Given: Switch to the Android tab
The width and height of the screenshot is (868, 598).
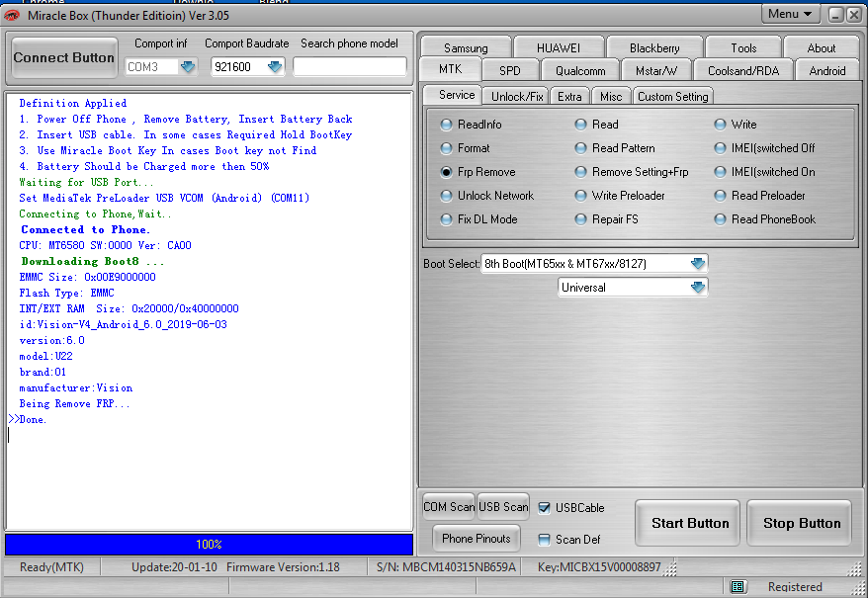Looking at the screenshot, I should (827, 71).
